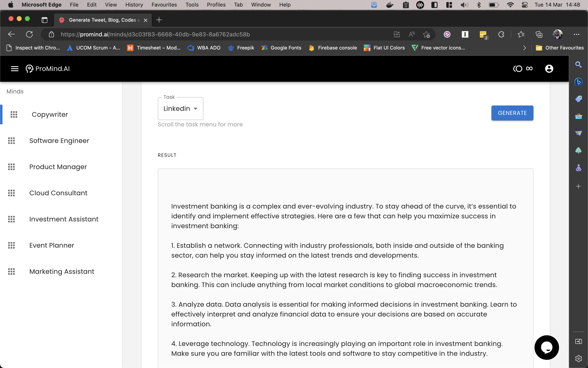This screenshot has height=368, width=588.
Task: Open the user account profile icon
Action: pyautogui.click(x=549, y=69)
